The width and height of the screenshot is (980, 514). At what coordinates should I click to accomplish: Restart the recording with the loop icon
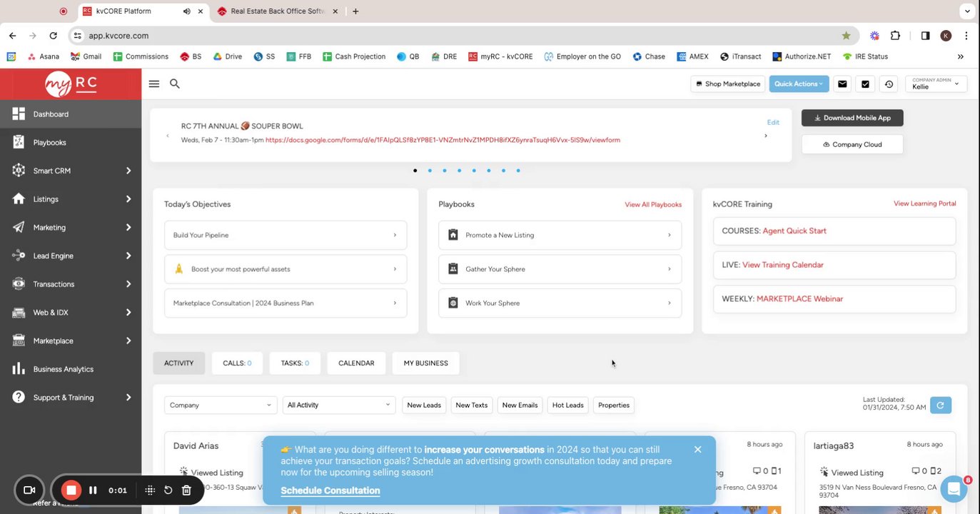pyautogui.click(x=168, y=490)
